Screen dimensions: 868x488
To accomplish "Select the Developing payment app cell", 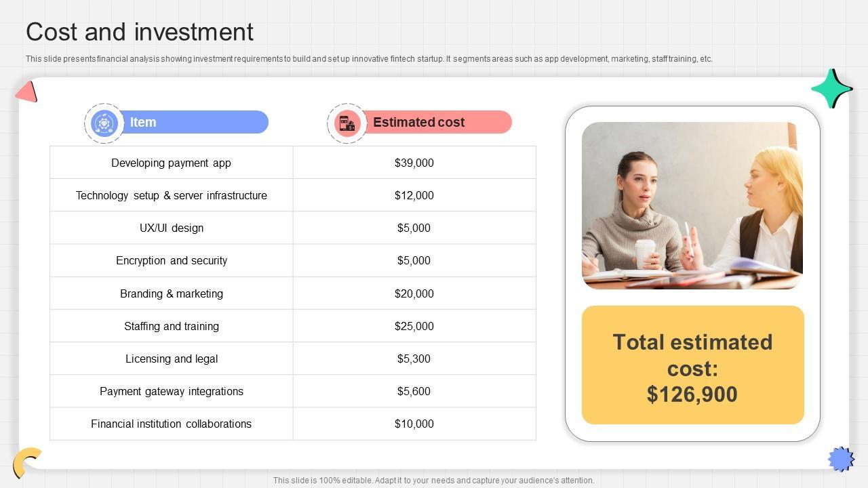I will pos(172,163).
